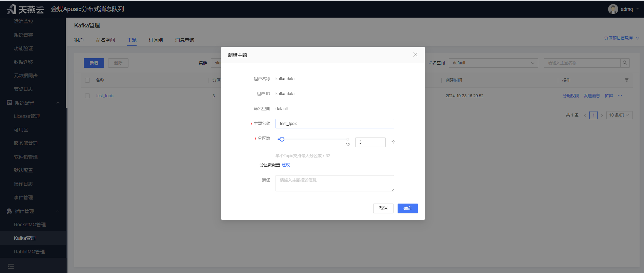This screenshot has height=273, width=644.
Task: Go to next page arrow
Action: click(x=602, y=115)
